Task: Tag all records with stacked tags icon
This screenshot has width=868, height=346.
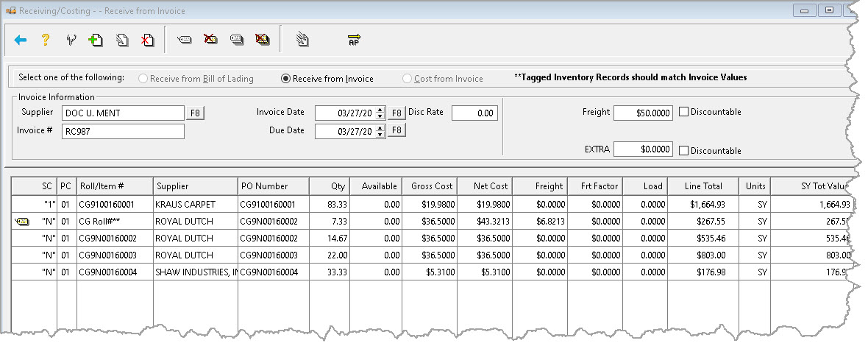Action: [x=237, y=40]
